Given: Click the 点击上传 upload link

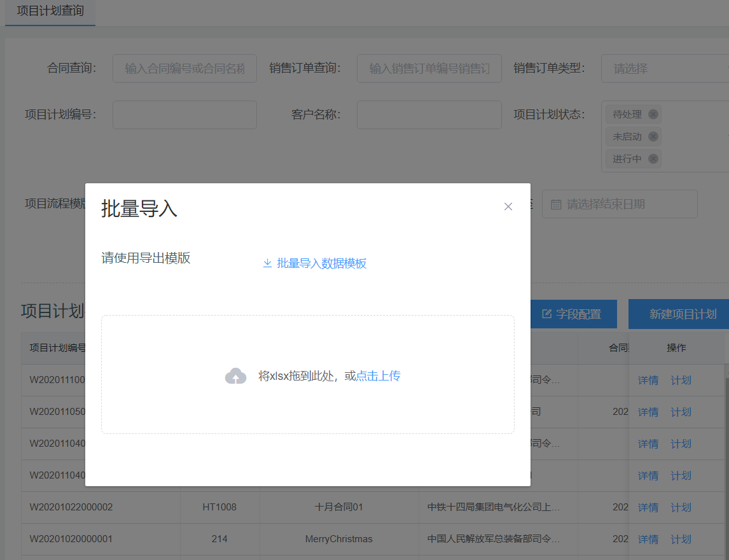Looking at the screenshot, I should pyautogui.click(x=378, y=376).
